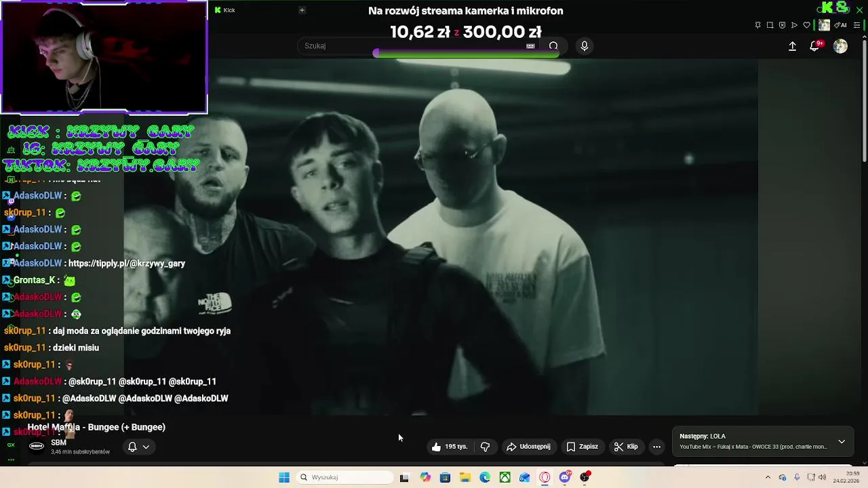
Task: Open volume control in system tray
Action: [x=822, y=477]
